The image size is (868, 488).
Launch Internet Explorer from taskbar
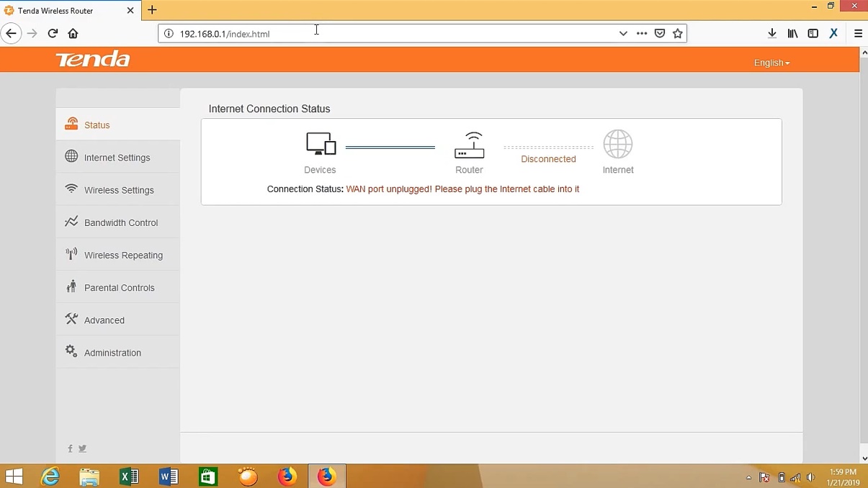pyautogui.click(x=50, y=476)
